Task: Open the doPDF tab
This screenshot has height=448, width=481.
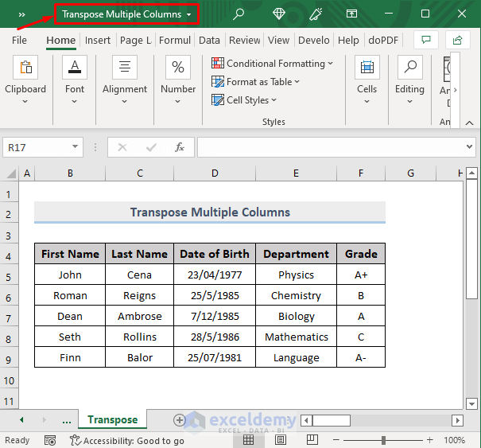Action: [x=383, y=41]
